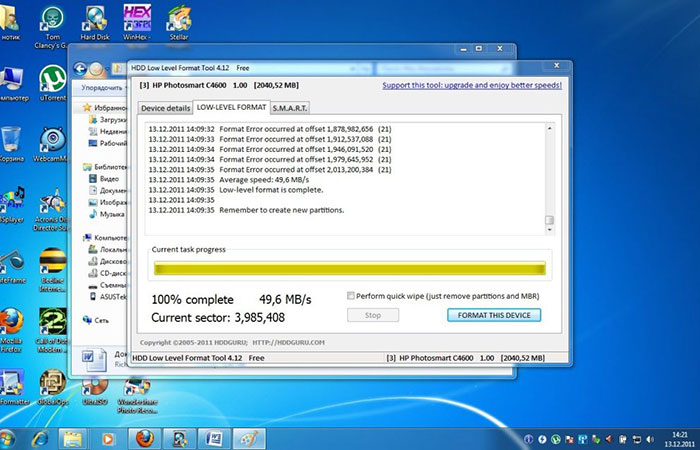Launch Call of Duty Modern Warfare 2 shortcut
The width and height of the screenshot is (700, 450).
[x=52, y=330]
